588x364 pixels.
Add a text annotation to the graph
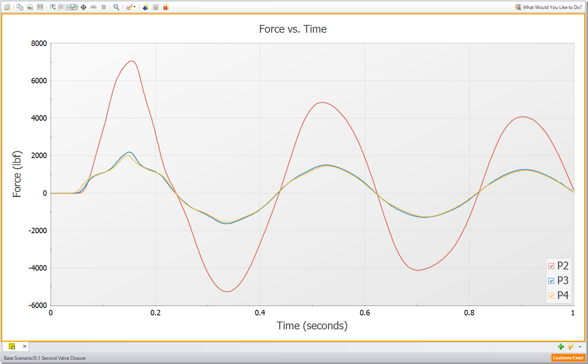click(x=53, y=7)
